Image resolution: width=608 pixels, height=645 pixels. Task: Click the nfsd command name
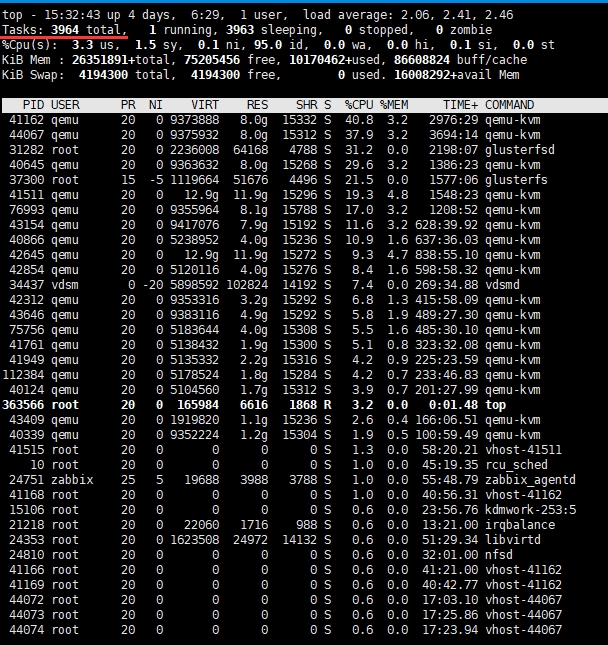coord(500,555)
